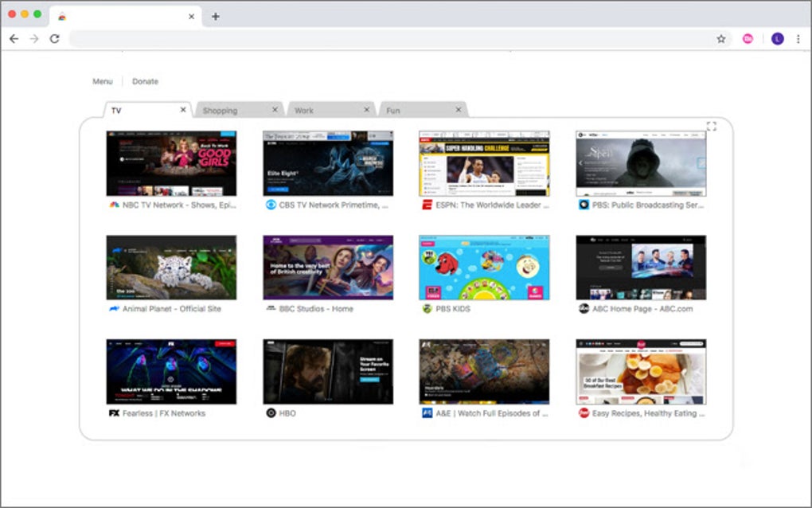The image size is (812, 508).
Task: Open the Fun tab
Action: [392, 110]
